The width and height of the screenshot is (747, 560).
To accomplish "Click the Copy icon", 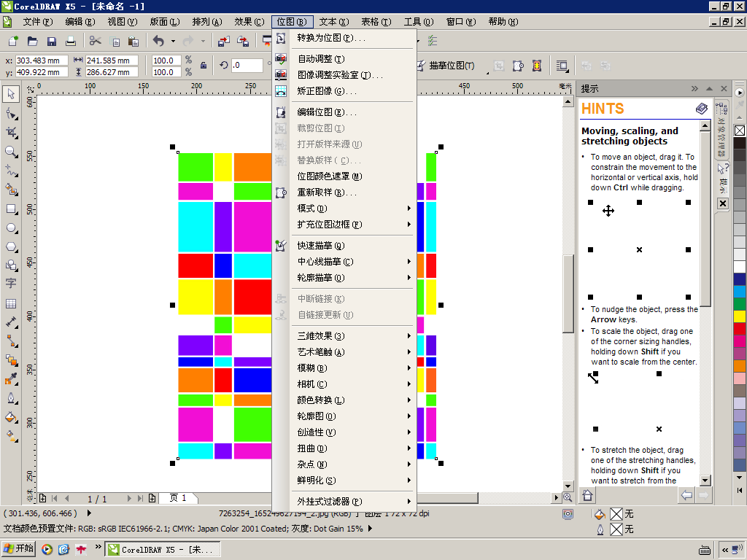I will pos(115,42).
